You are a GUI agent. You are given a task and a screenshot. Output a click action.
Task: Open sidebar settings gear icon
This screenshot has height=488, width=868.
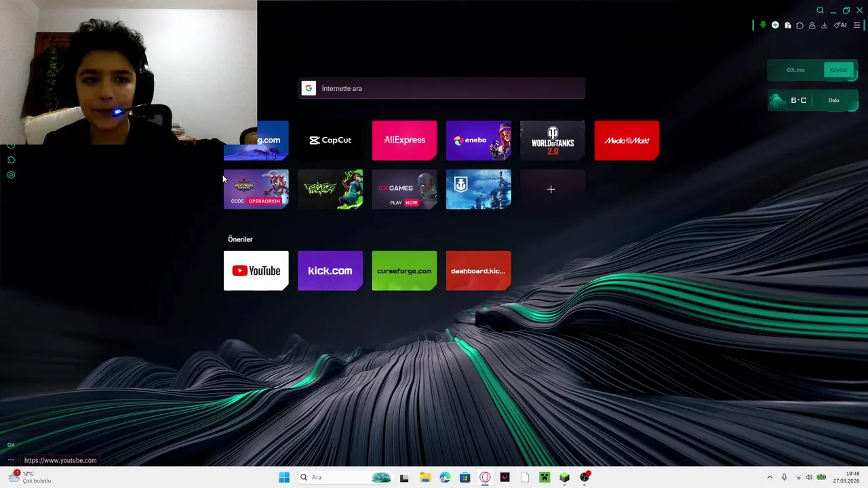(11, 175)
